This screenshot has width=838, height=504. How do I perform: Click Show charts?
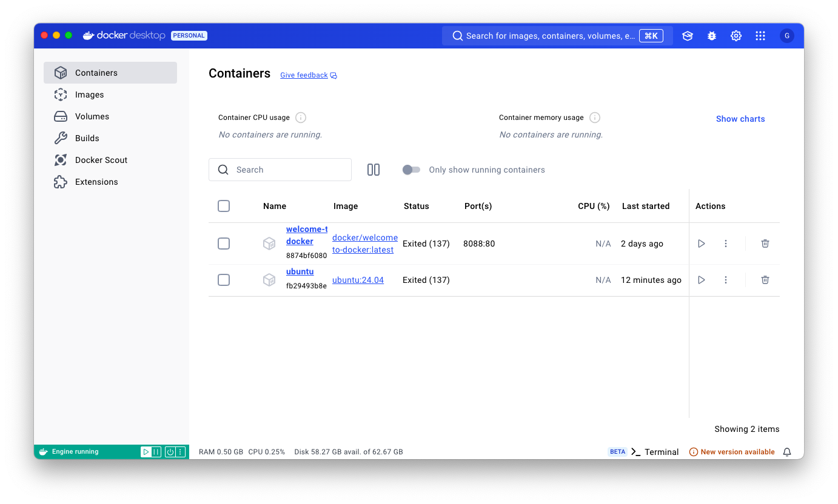[x=740, y=119]
